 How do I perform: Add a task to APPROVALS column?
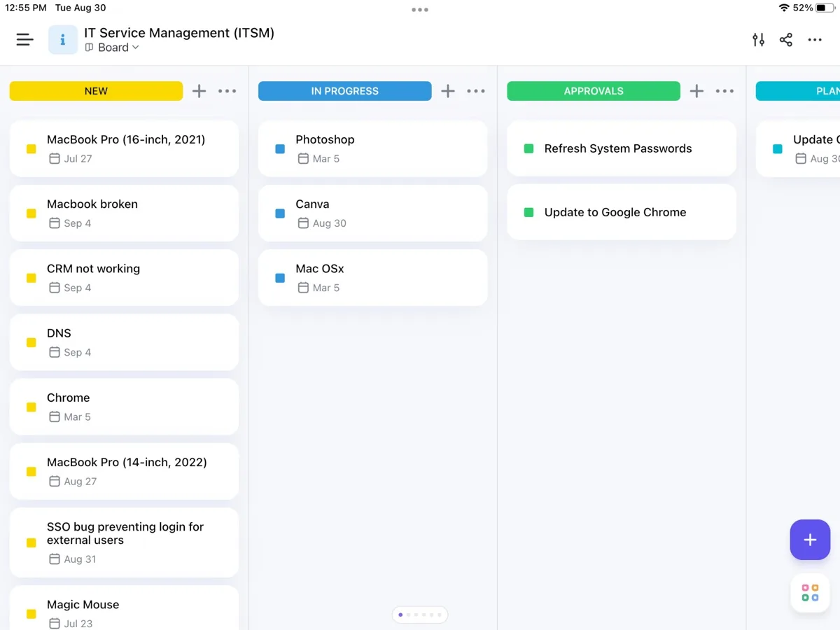click(696, 91)
